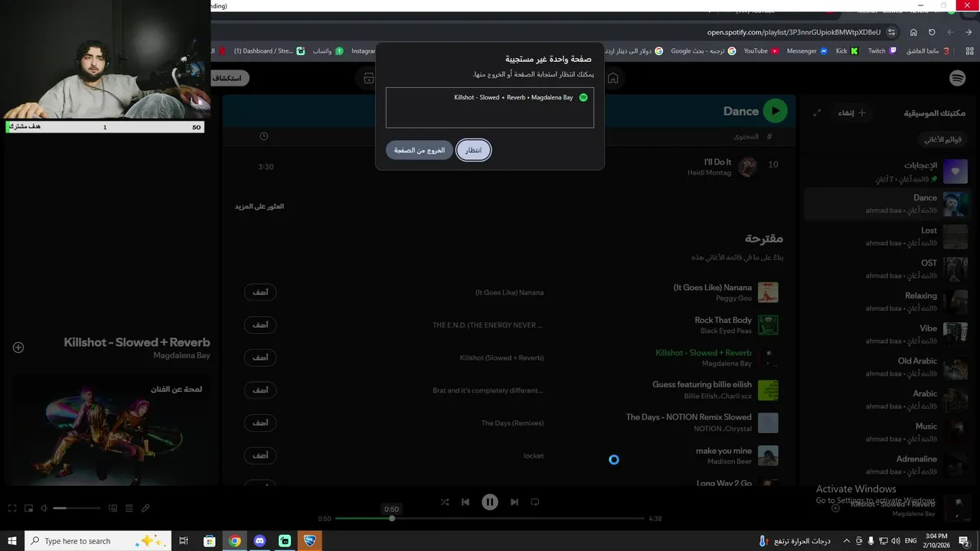Expand the library panel with the arrows icon
The image size is (980, 551).
[x=817, y=112]
